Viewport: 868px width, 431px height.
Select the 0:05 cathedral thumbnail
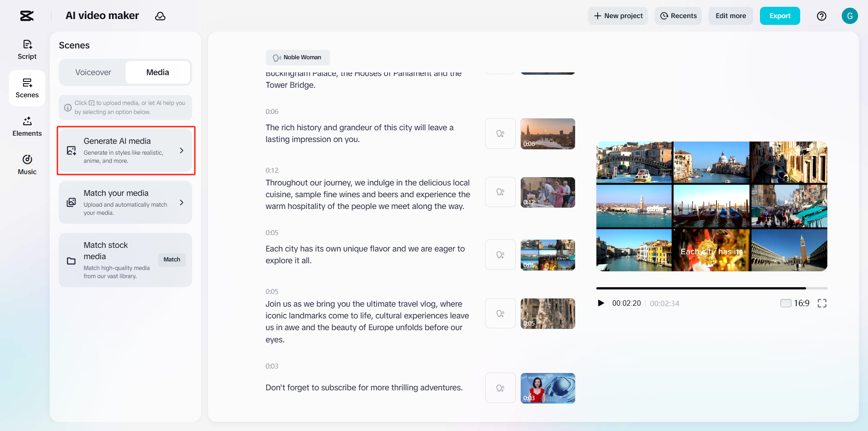point(548,314)
